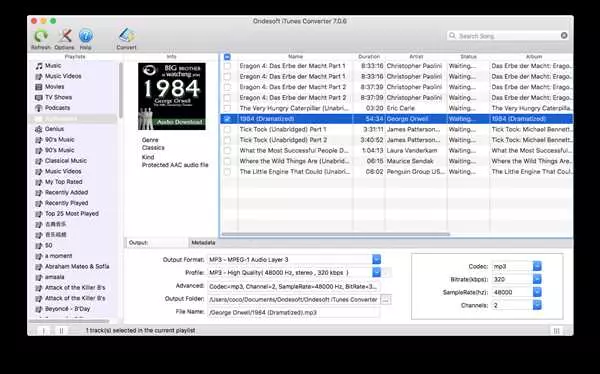Switch to the Output tab
The width and height of the screenshot is (600, 374).
(x=156, y=243)
